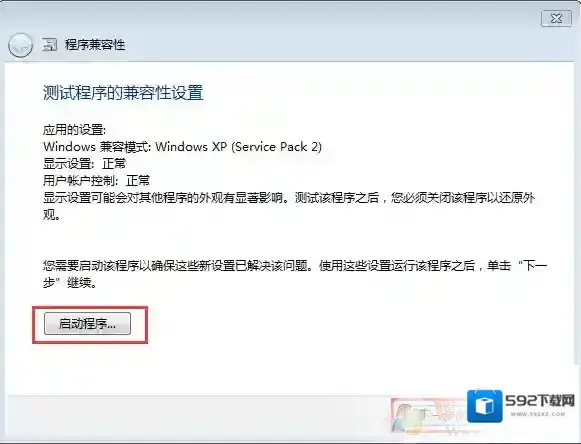
Task: Click the heading 测试程序的兼容性设置
Action: (x=123, y=93)
